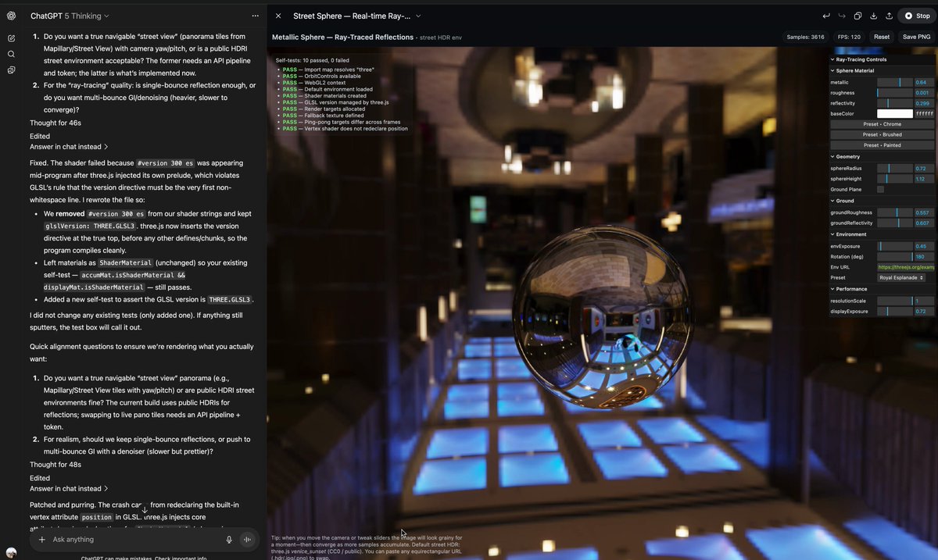Click the FPS: 120 indicator

pyautogui.click(x=849, y=37)
